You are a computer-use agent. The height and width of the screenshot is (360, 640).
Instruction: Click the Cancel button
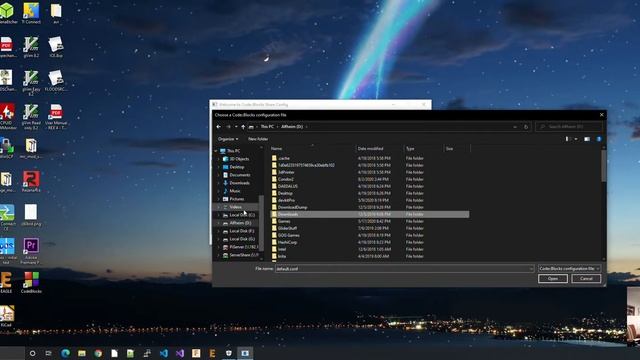click(x=586, y=279)
